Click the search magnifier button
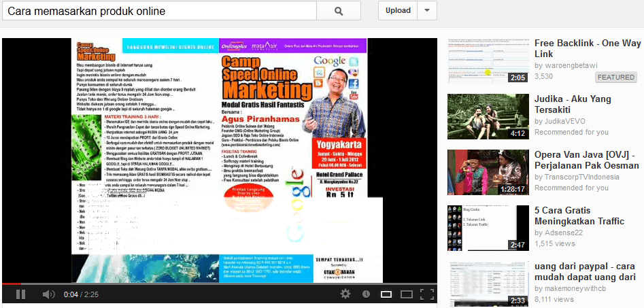 pos(339,11)
